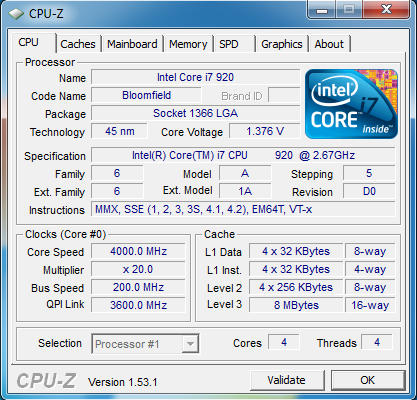Click the Core Speed value 4000.0 MHz
This screenshot has height=400, width=417.
point(138,251)
